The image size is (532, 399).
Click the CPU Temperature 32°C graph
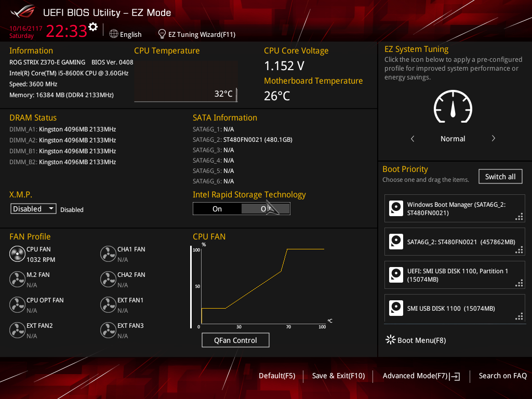(185, 82)
